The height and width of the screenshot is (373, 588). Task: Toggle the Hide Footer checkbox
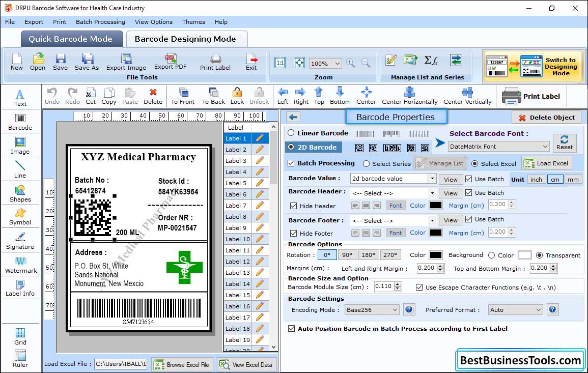[x=294, y=233]
